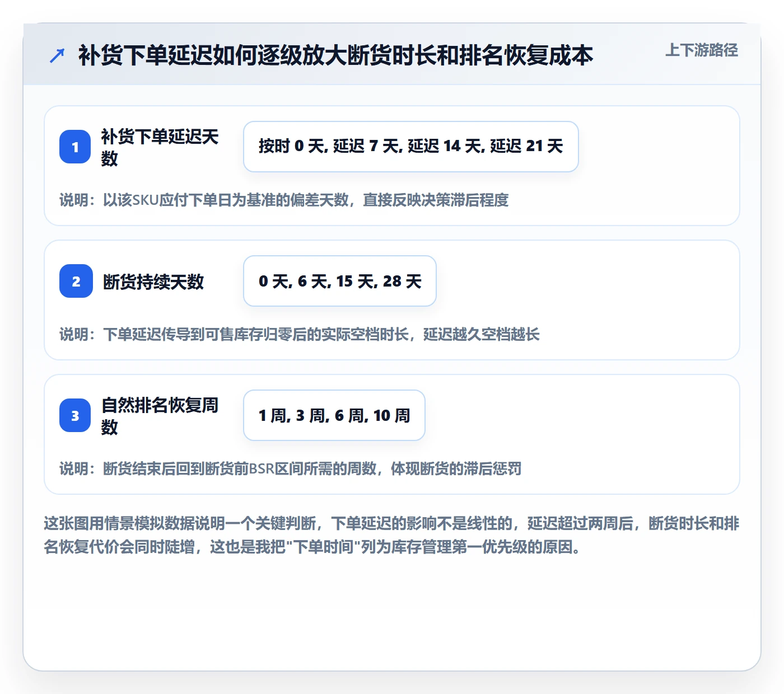Click the number 1 step badge

pyautogui.click(x=75, y=147)
